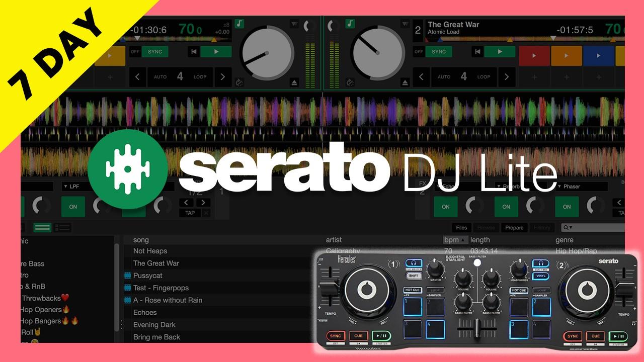Double the auto loop length on deck 1
The image size is (644, 362).
click(223, 77)
